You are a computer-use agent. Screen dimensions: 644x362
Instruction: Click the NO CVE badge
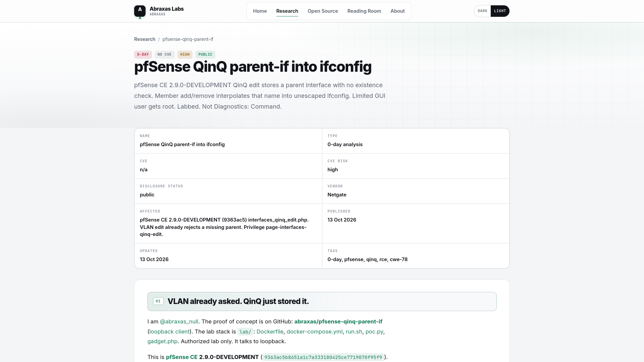(164, 55)
